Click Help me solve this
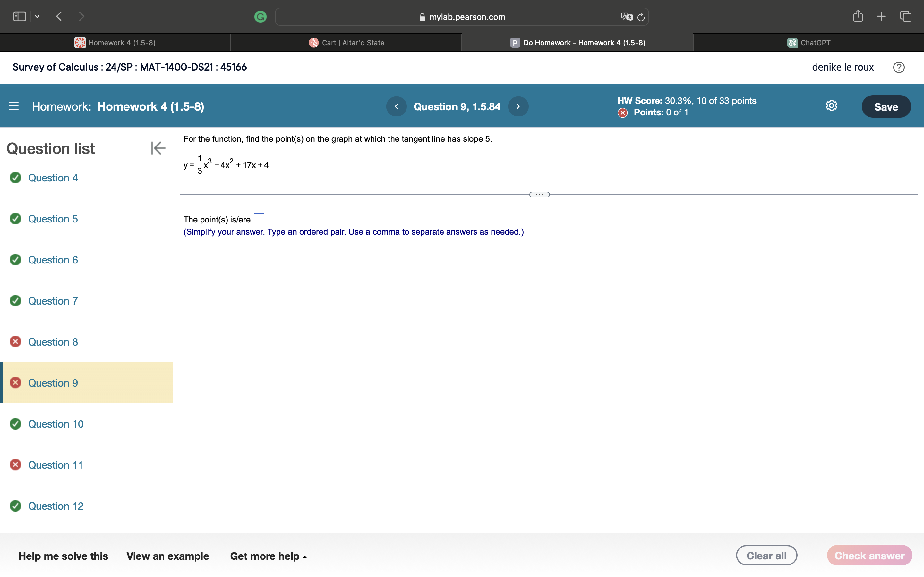The height and width of the screenshot is (577, 924). pyautogui.click(x=63, y=556)
